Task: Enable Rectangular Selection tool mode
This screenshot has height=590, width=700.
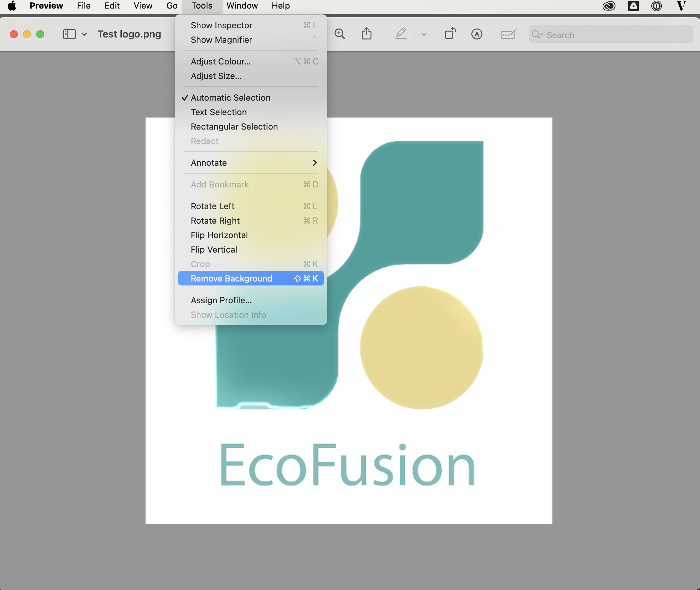Action: (x=234, y=126)
